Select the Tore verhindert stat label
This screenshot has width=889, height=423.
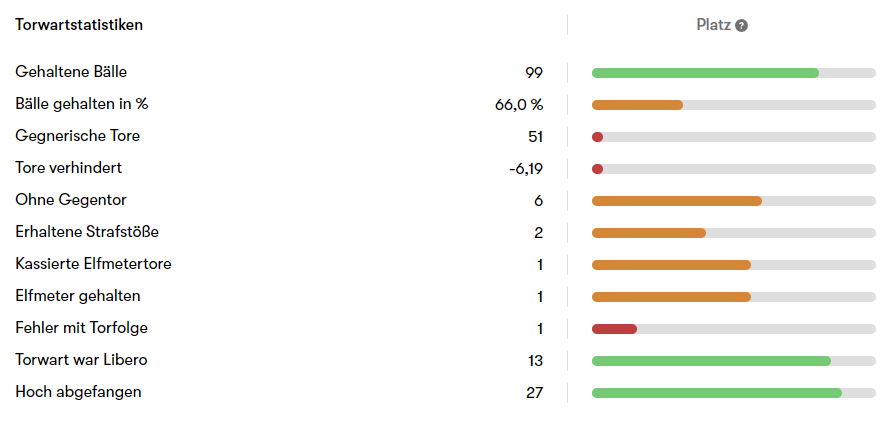[69, 168]
